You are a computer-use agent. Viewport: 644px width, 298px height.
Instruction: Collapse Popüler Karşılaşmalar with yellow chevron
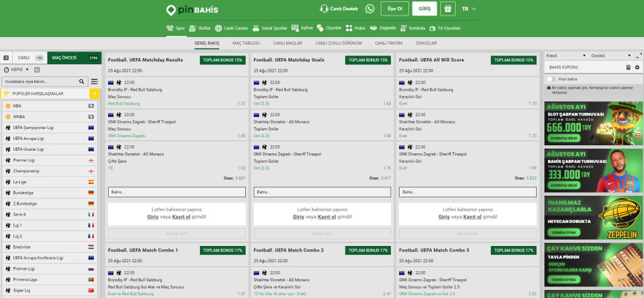(95, 94)
